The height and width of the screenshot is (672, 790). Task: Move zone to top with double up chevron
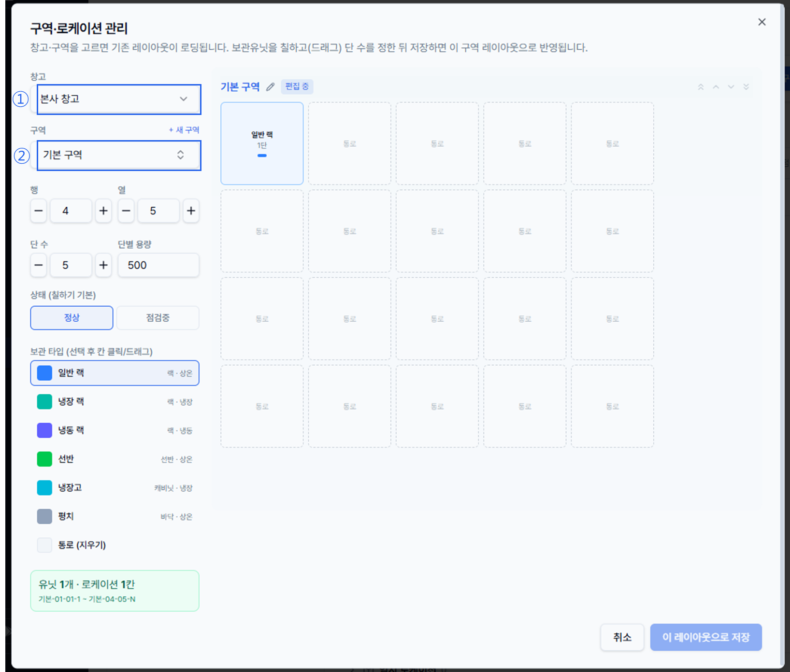tap(701, 87)
